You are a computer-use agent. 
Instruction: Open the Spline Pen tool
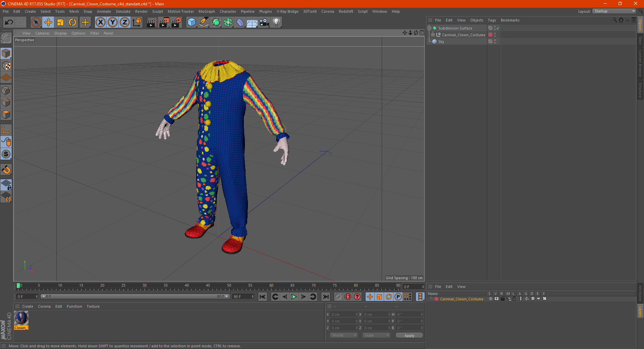(x=204, y=22)
